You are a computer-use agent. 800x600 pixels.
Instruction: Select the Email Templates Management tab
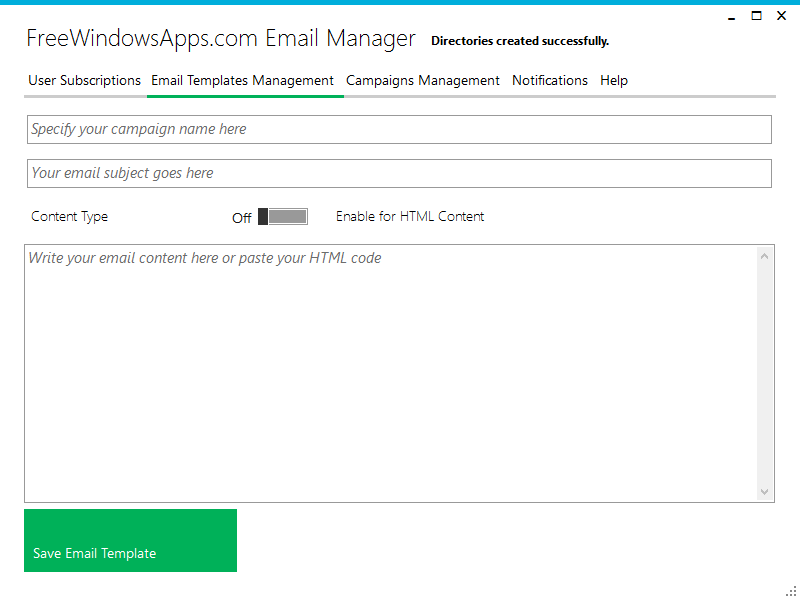coord(243,81)
